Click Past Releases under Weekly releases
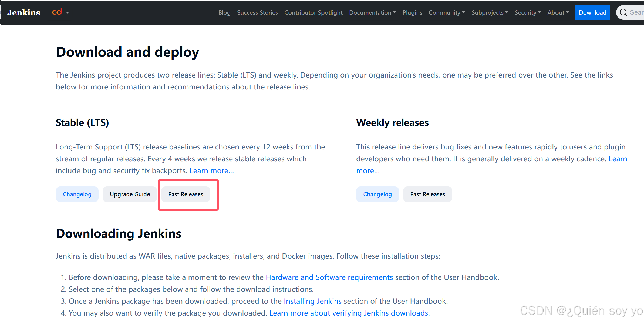Image resolution: width=644 pixels, height=321 pixels. 428,194
